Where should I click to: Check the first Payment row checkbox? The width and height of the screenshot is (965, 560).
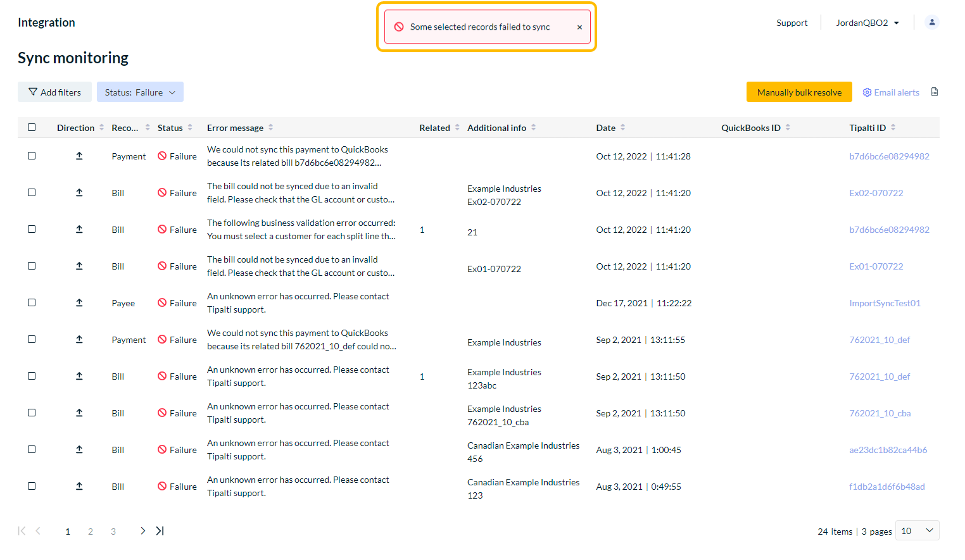(x=32, y=156)
